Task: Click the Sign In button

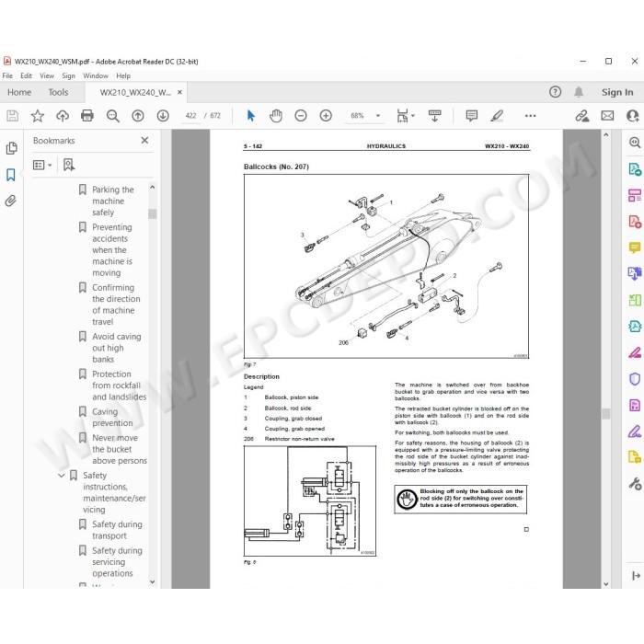Action: [x=617, y=92]
